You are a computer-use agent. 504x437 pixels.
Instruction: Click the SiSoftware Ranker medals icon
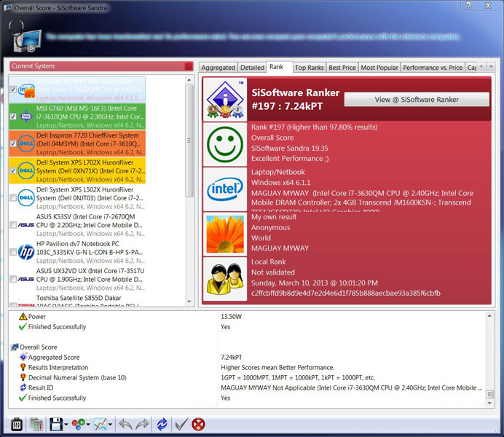[x=225, y=99]
